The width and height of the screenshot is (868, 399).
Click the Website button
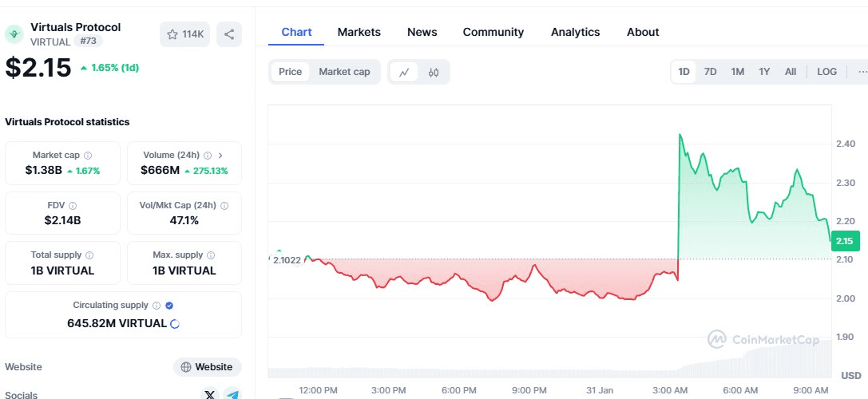coord(208,367)
